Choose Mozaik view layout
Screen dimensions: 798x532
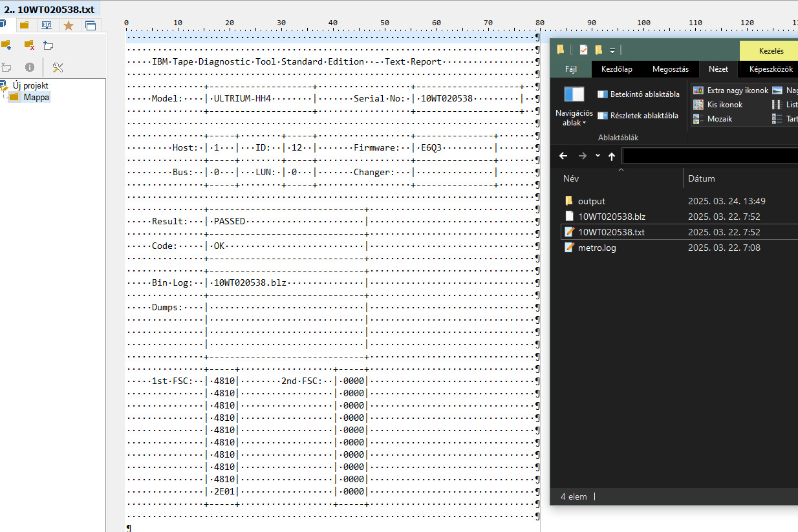tap(713, 119)
